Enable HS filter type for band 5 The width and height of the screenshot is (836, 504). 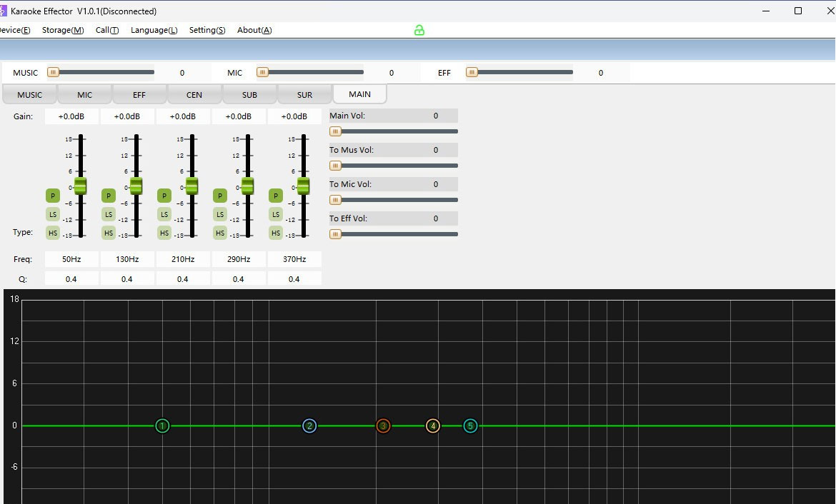[x=276, y=233]
